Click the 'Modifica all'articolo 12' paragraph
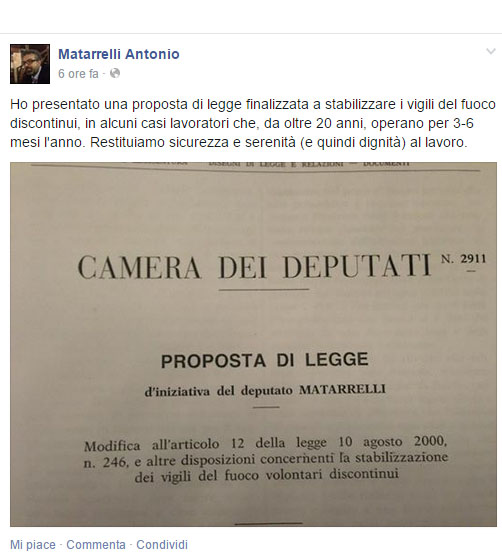The height and width of the screenshot is (557, 502). tap(265, 459)
